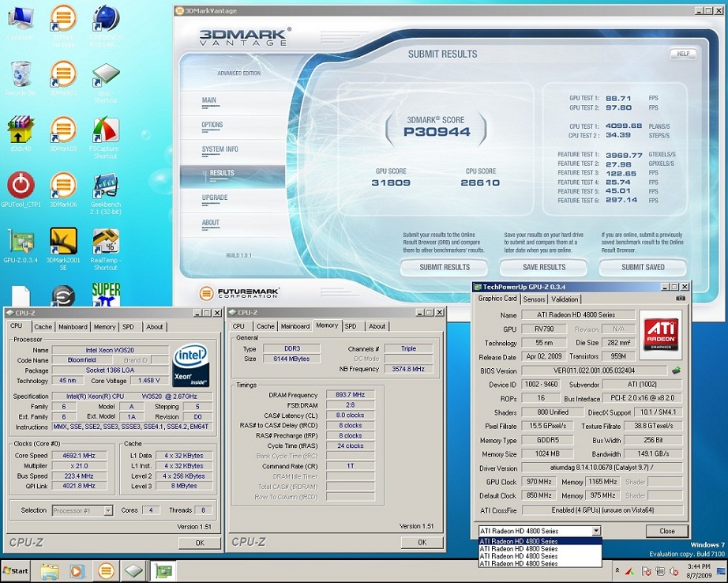Switch to CPU tab in right CPU-Z window
Viewport: 728px width, 583px height.
238,326
